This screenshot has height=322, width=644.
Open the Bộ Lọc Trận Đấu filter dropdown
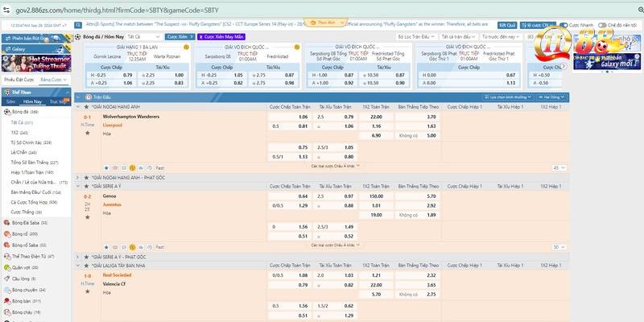click(x=416, y=37)
